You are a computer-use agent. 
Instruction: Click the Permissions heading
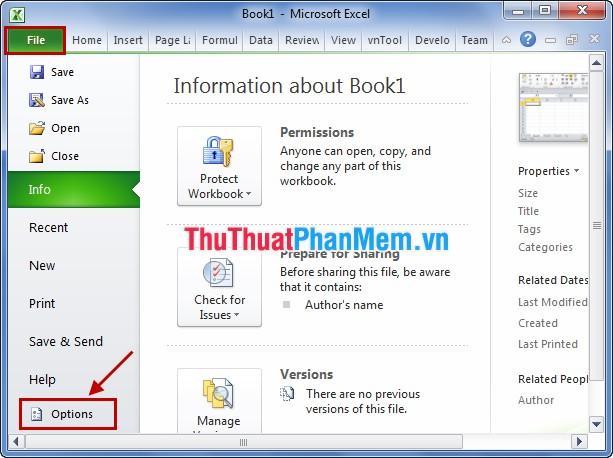pyautogui.click(x=317, y=132)
